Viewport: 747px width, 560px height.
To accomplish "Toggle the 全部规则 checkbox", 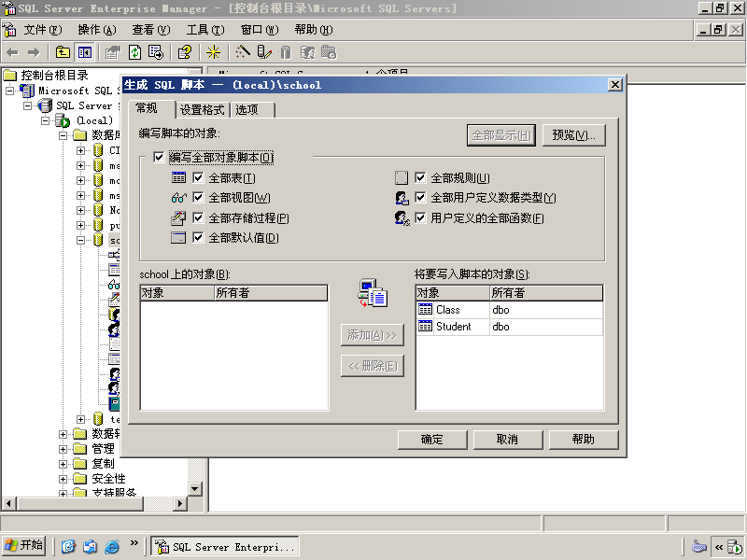I will 420,177.
